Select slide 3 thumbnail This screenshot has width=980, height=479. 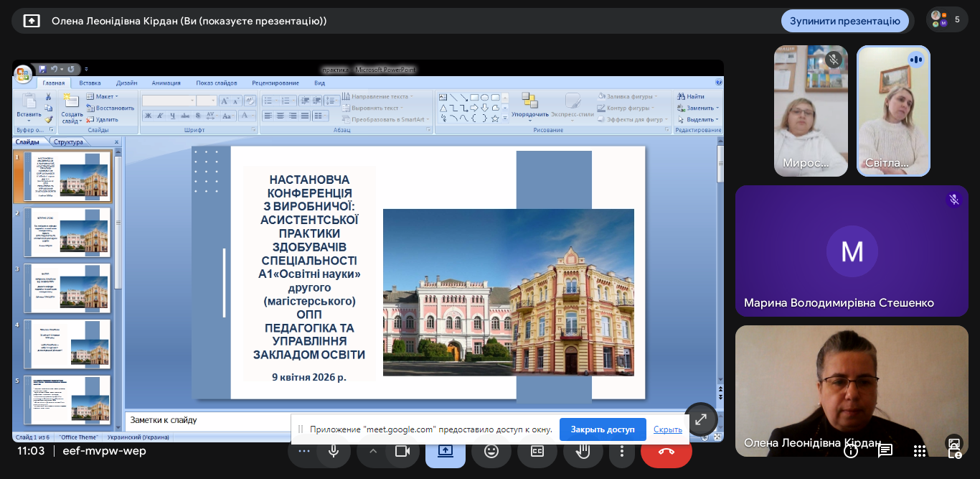coord(68,288)
